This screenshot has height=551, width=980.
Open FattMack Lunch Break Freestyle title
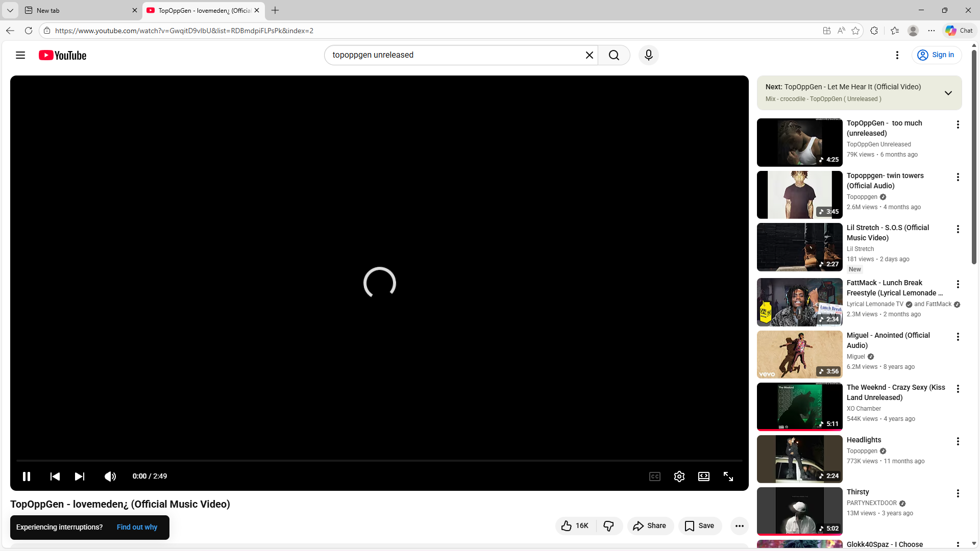click(x=895, y=288)
